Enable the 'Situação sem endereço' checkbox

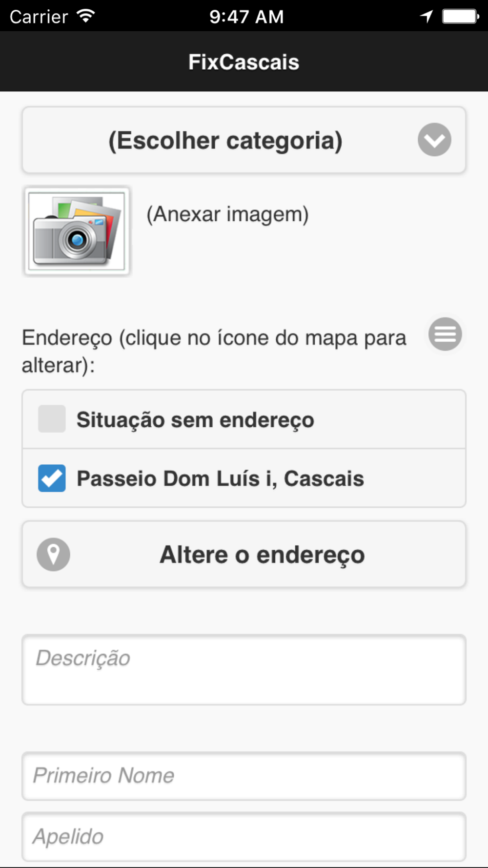(x=52, y=419)
